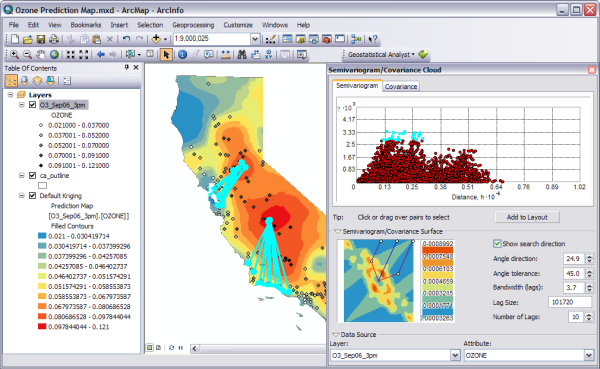Image resolution: width=600 pixels, height=369 pixels.
Task: Open the What's This help icon
Action: point(373,39)
